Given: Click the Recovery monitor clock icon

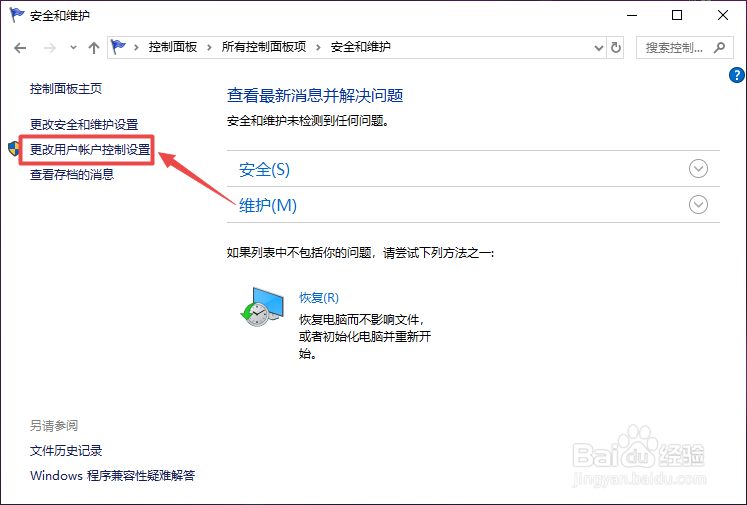Looking at the screenshot, I should 262,306.
